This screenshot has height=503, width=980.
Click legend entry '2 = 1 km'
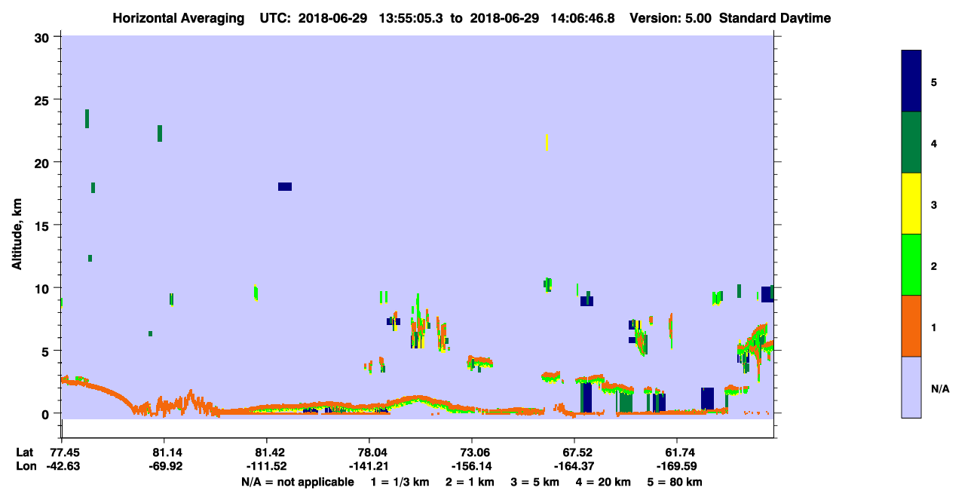469,482
